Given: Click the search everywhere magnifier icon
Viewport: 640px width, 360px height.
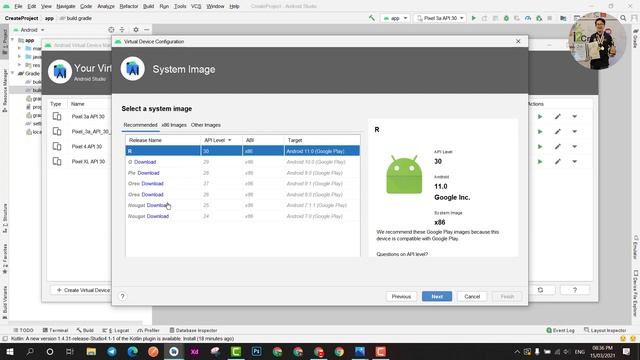Looking at the screenshot, I should (623, 18).
